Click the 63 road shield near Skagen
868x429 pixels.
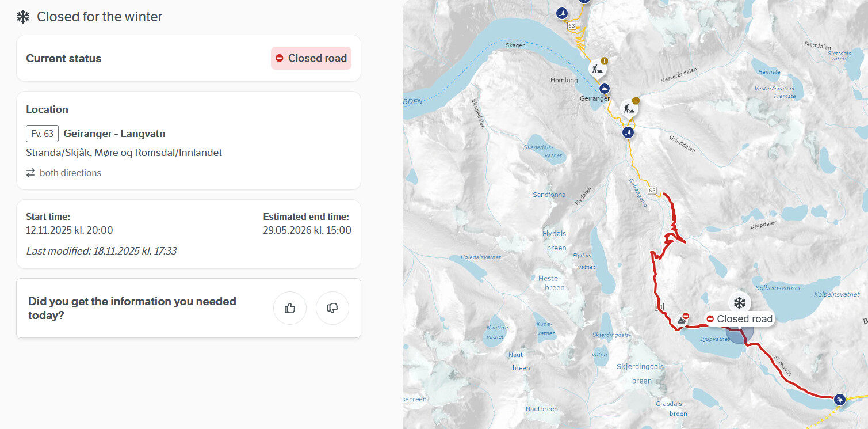tap(571, 26)
